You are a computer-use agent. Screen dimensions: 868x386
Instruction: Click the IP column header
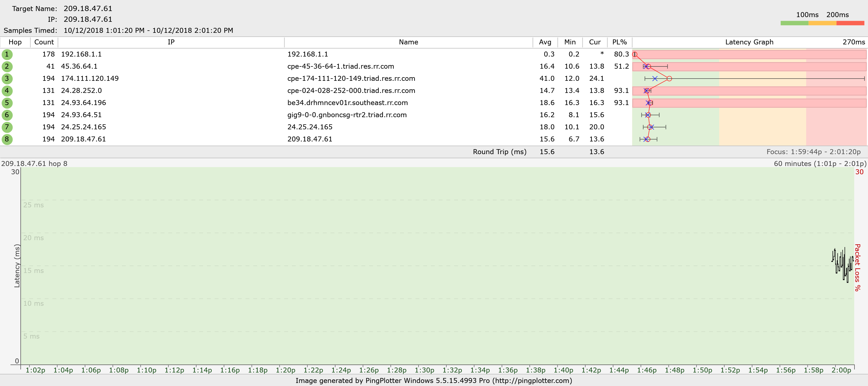click(x=171, y=42)
